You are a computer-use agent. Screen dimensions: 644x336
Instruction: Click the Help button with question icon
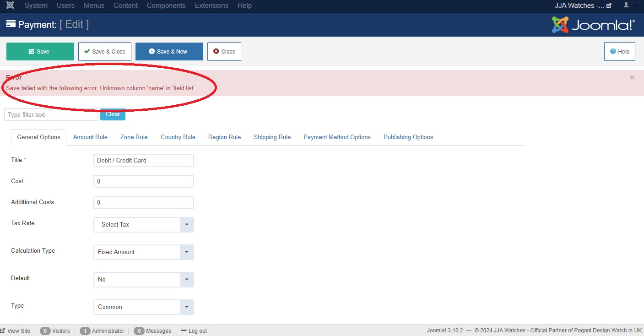pyautogui.click(x=619, y=52)
